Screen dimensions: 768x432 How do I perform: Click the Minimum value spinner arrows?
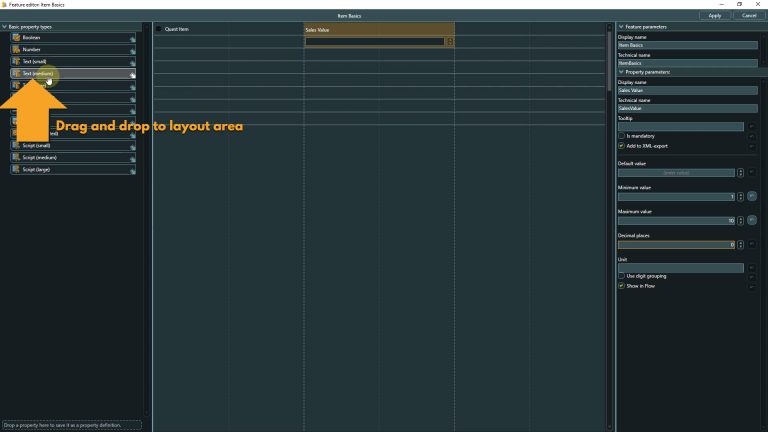(x=740, y=196)
